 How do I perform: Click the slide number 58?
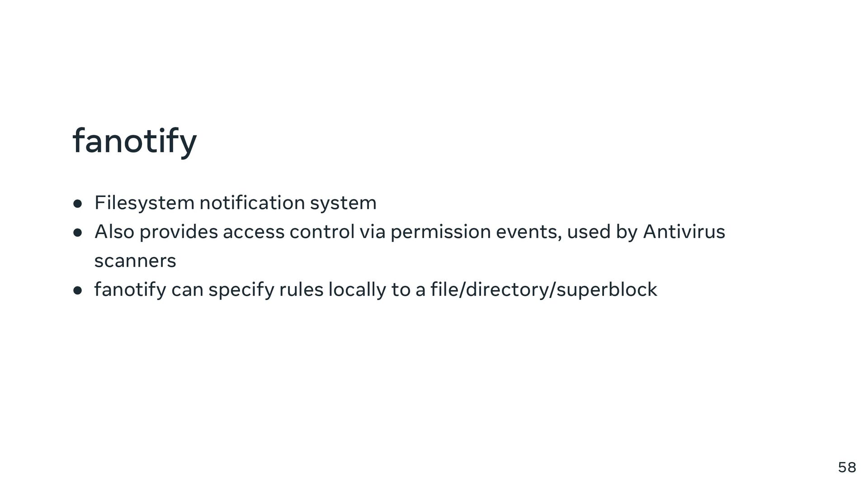pos(847,468)
